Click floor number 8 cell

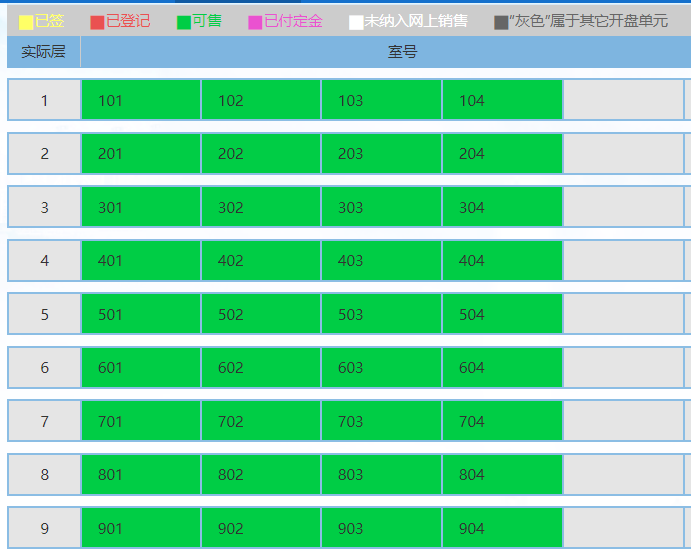tap(45, 474)
